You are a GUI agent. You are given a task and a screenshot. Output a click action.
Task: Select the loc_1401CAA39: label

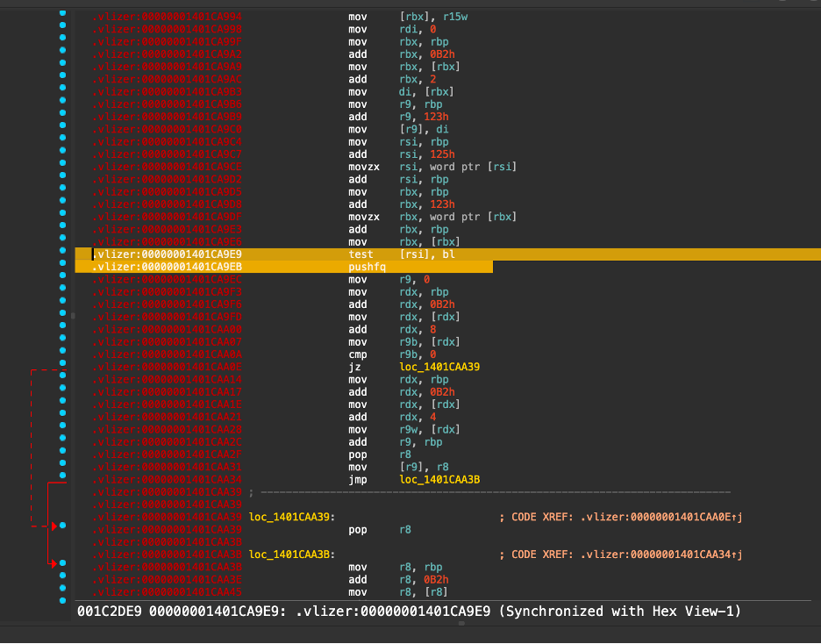[292, 518]
